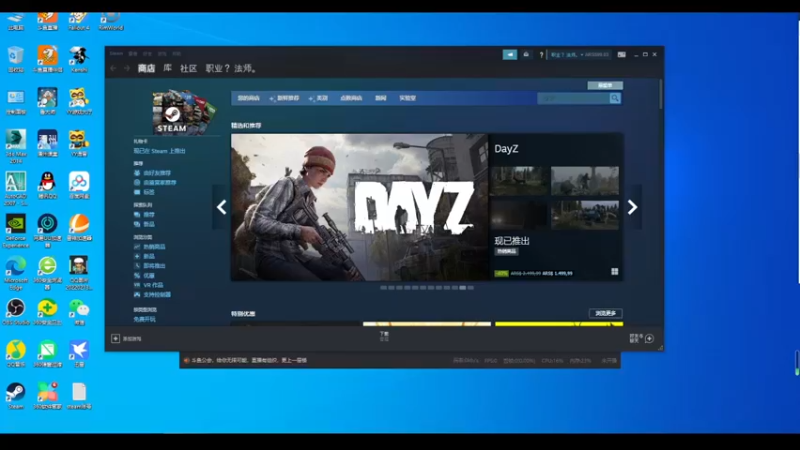The height and width of the screenshot is (450, 800).
Task: Click the Steam gift cards image
Action: (x=184, y=112)
